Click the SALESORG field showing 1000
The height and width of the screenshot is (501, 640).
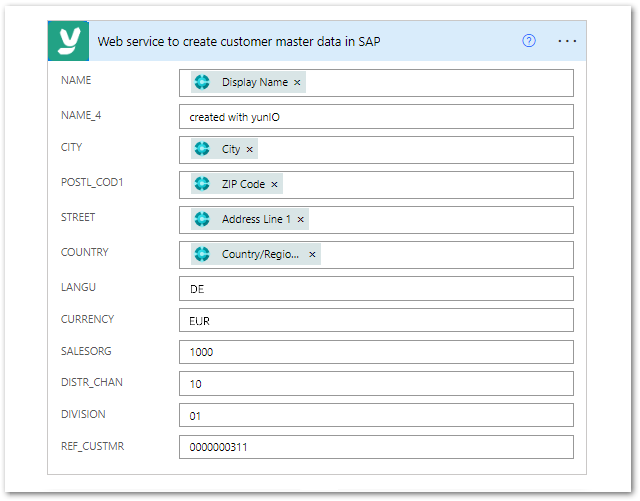376,352
